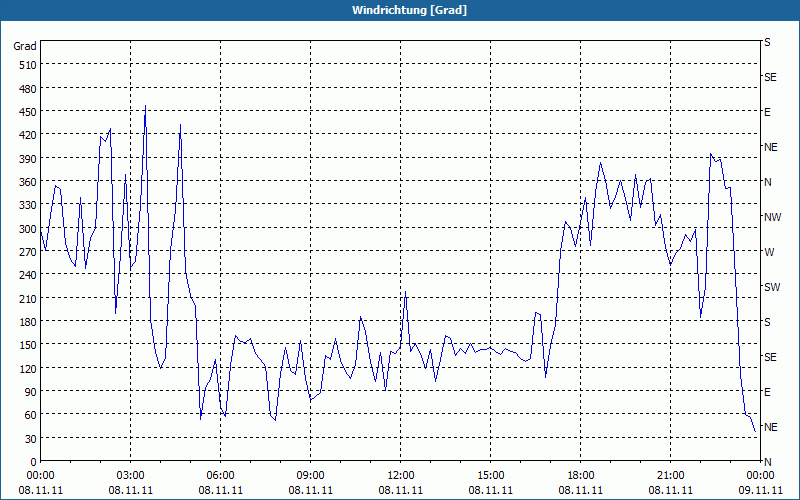
Task: Click the E compass label at 450 degrees
Action: pos(767,112)
